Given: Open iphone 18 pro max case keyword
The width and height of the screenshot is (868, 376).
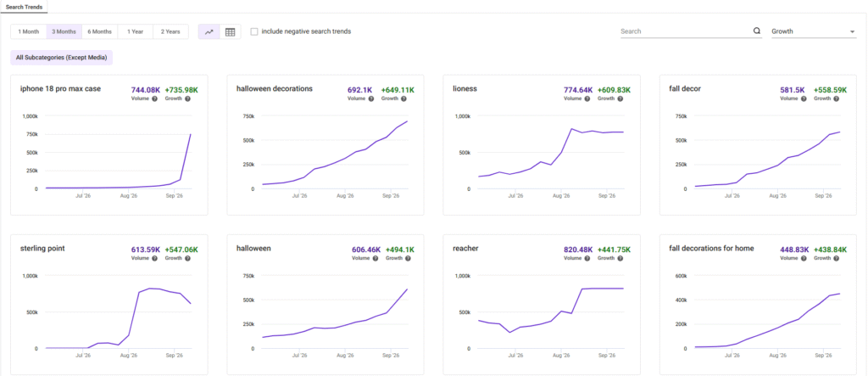Looking at the screenshot, I should [60, 89].
